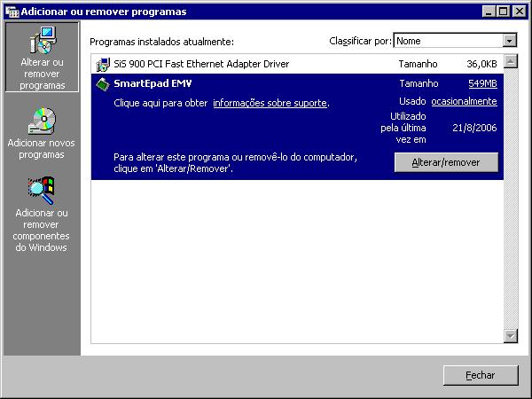This screenshot has width=532, height=399.
Task: Open Adicionar ou remover componentes do Windows
Action: click(42, 215)
